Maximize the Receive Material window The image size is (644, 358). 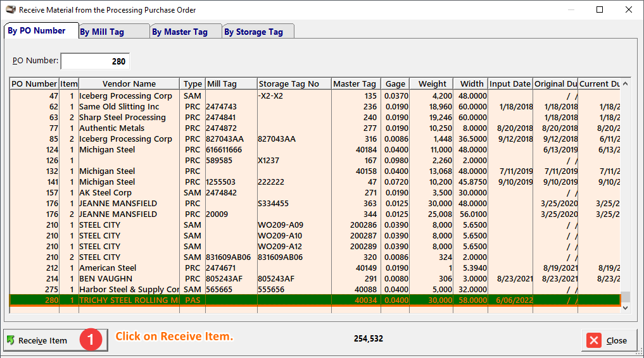(600, 9)
